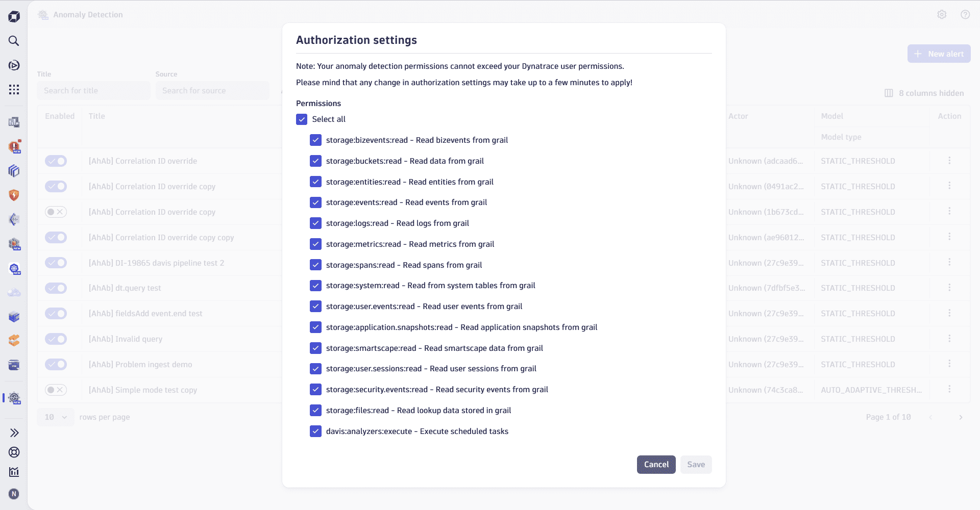This screenshot has width=980, height=510.
Task: Open the cloud app icon in sidebar
Action: 14,293
